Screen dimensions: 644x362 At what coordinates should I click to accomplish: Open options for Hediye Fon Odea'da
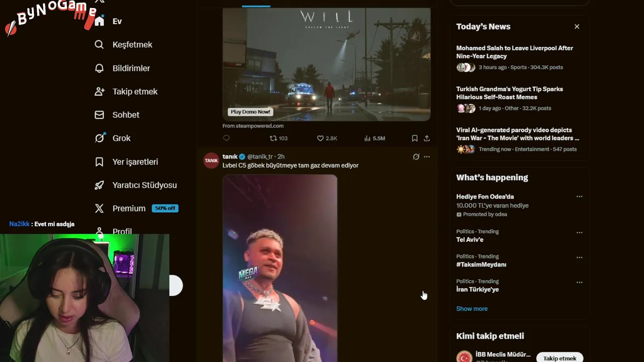(579, 197)
